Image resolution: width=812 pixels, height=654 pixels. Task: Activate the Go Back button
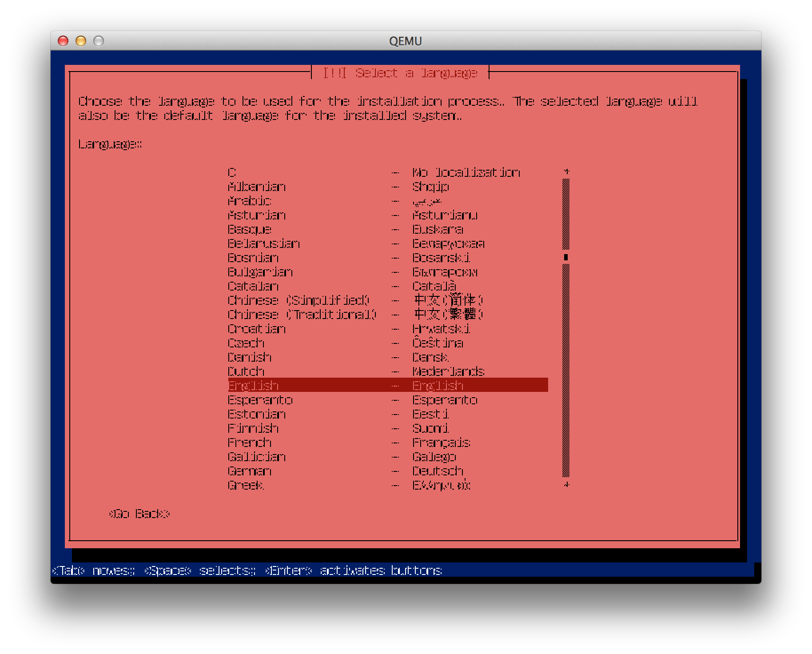(139, 514)
